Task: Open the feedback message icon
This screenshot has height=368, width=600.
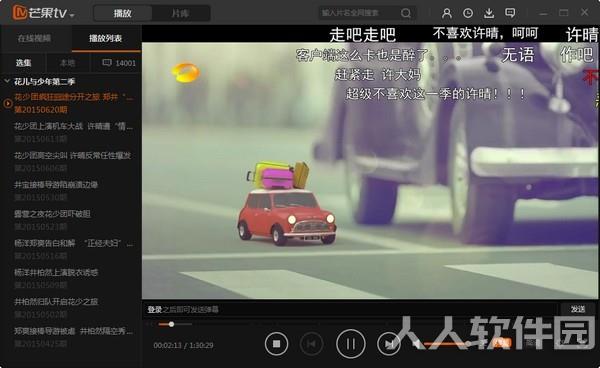Action: click(510, 13)
